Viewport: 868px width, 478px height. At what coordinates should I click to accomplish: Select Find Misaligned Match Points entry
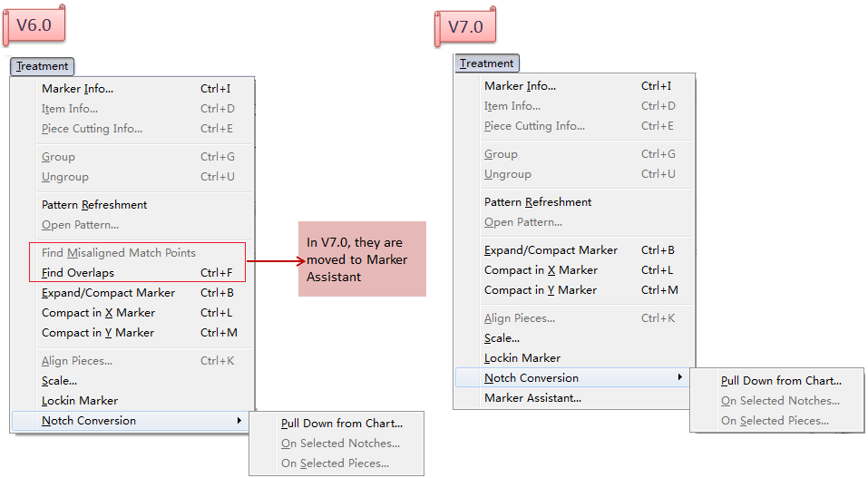point(118,253)
